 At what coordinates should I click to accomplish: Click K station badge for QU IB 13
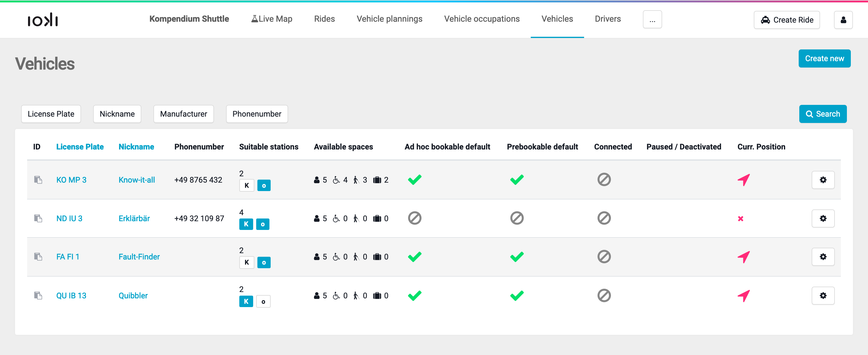click(x=246, y=301)
